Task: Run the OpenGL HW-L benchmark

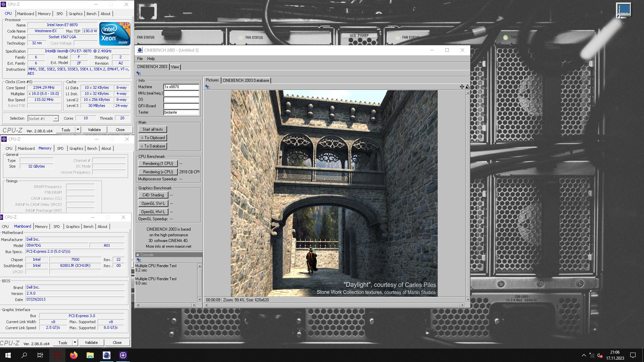Action: tap(153, 212)
